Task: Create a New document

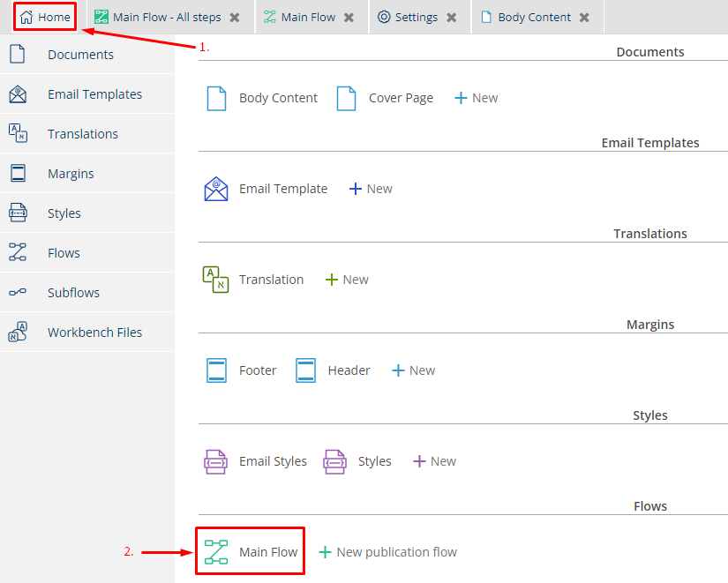Action: [x=477, y=98]
